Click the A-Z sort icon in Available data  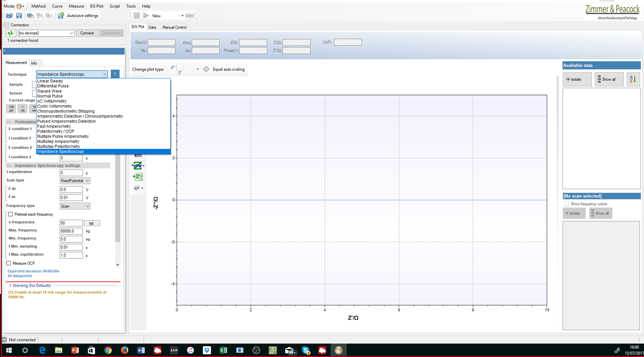tap(633, 79)
